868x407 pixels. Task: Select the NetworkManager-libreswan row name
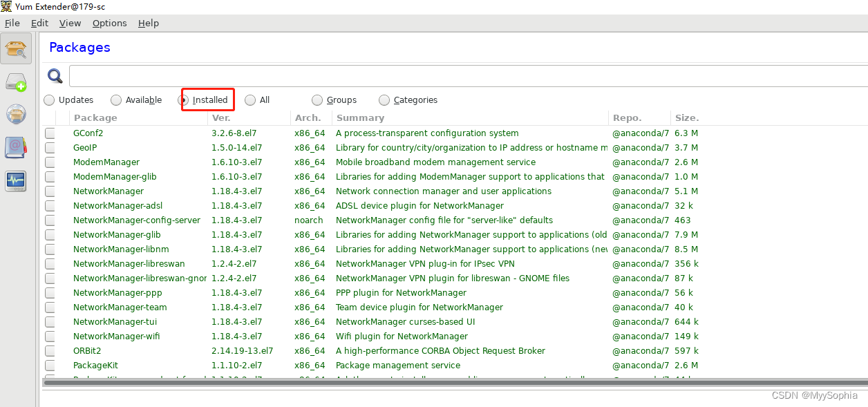[129, 264]
